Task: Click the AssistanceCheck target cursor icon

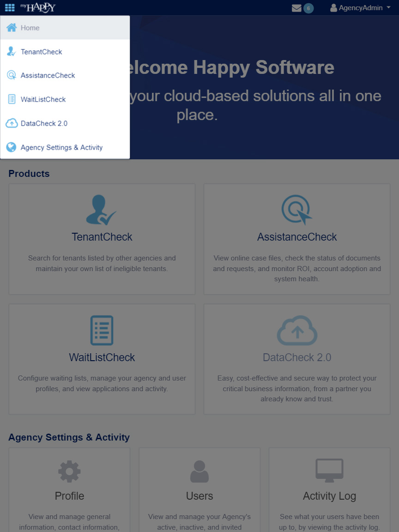Action: point(296,210)
